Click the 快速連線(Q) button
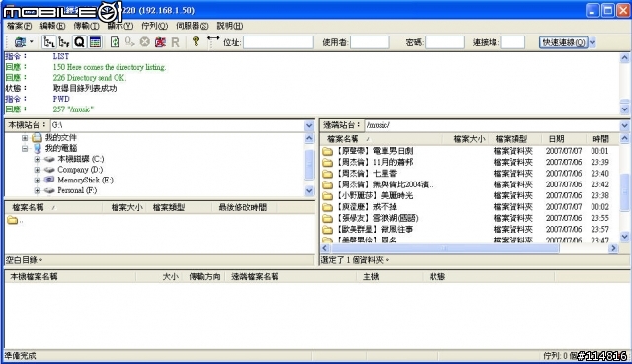This screenshot has width=632, height=364. point(564,42)
